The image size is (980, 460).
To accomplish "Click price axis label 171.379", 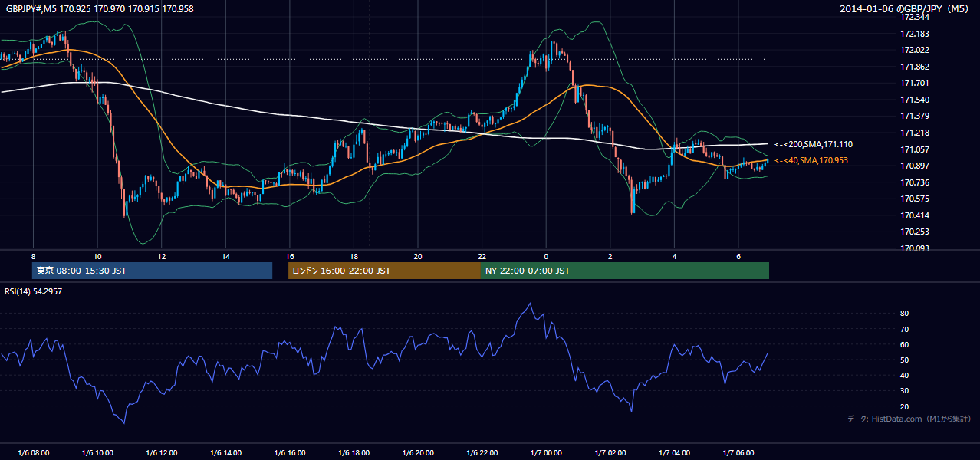I will coord(915,116).
